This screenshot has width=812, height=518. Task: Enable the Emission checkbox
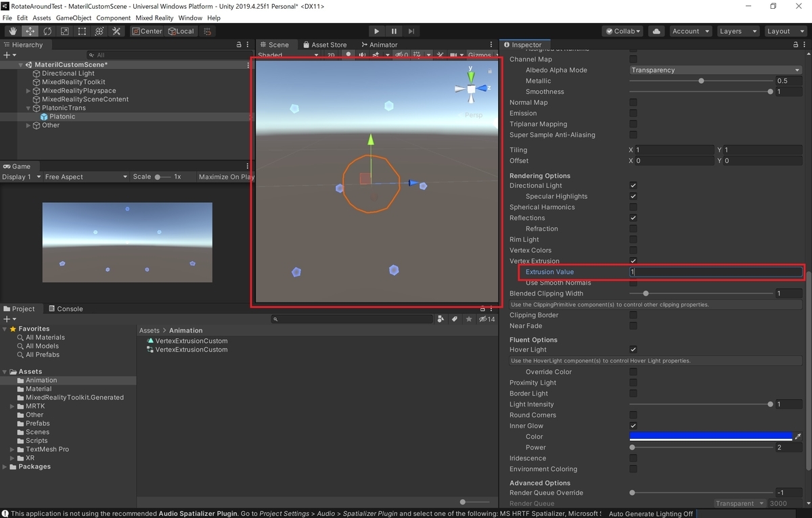[x=633, y=114]
